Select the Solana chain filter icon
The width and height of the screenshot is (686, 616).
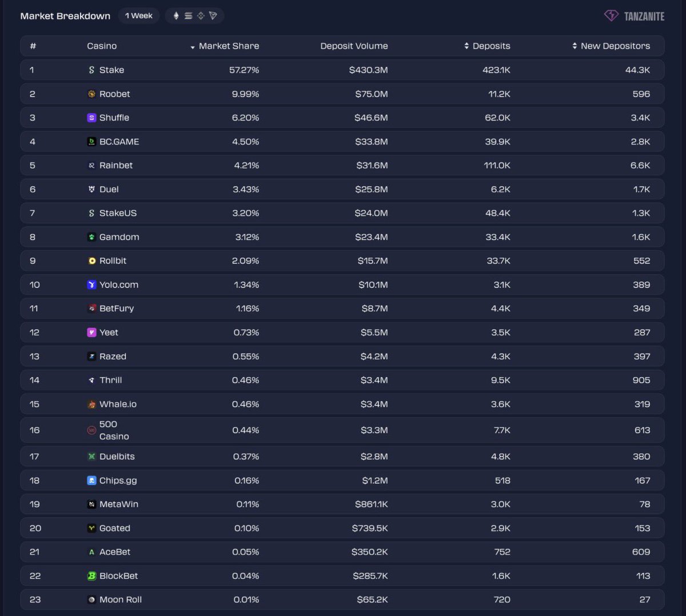point(188,16)
